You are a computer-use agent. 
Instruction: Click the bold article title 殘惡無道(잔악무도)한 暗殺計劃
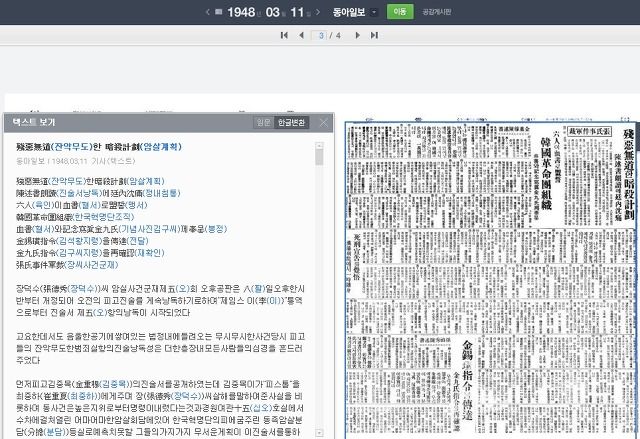[x=99, y=147]
